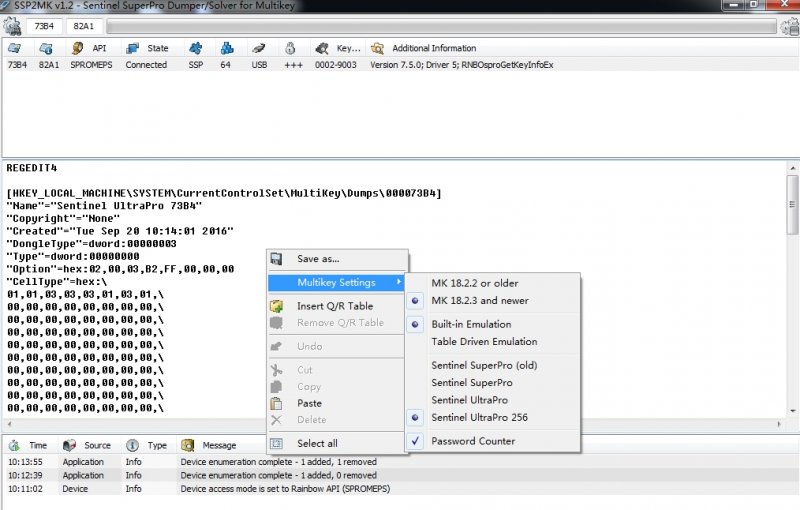Image resolution: width=800 pixels, height=510 pixels.
Task: Click the USB connector column header icon
Action: [259, 48]
